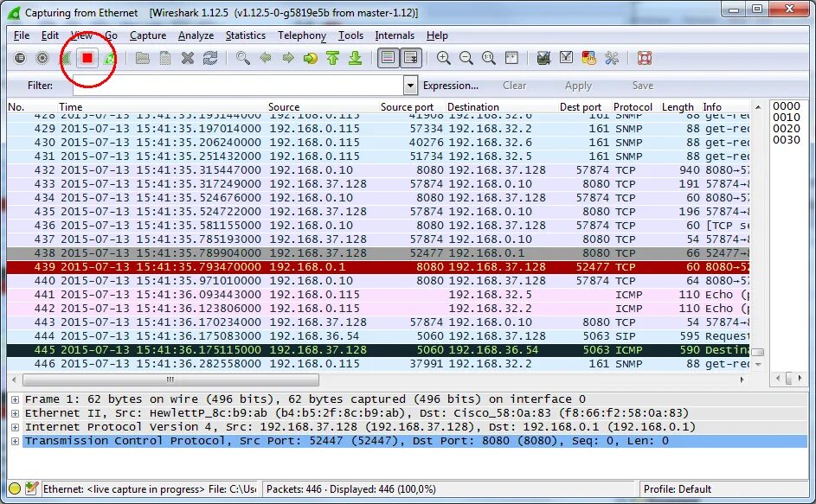Jump to the last packet
The height and width of the screenshot is (504, 816).
click(355, 58)
